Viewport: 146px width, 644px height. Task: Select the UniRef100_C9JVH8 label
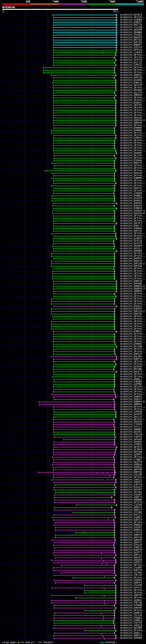point(131,585)
